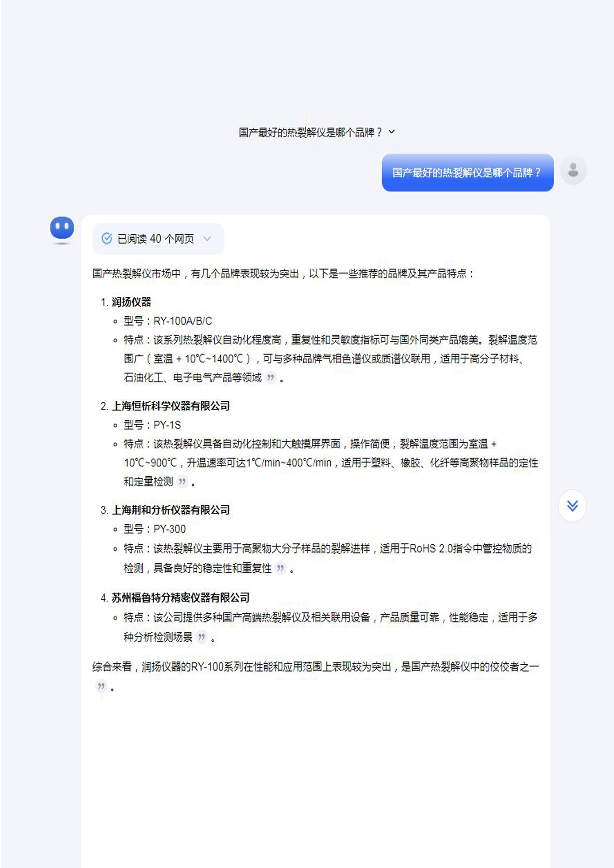Click the blue chatbot avatar icon
Image resolution: width=614 pixels, height=868 pixels.
point(62,228)
